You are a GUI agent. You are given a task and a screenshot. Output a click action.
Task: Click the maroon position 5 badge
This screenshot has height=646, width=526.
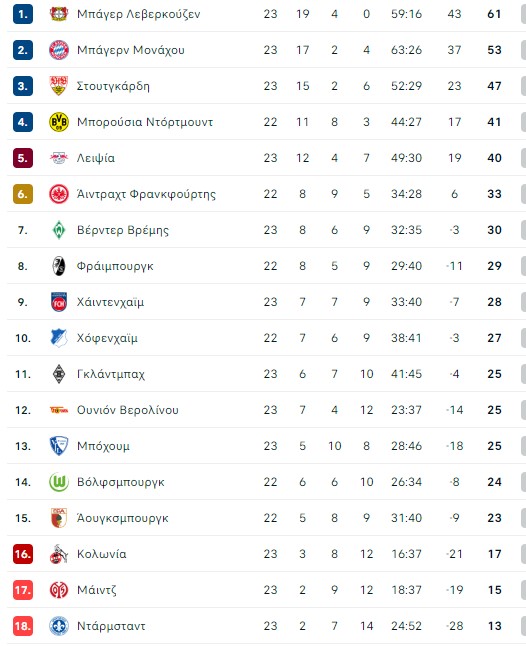23,158
